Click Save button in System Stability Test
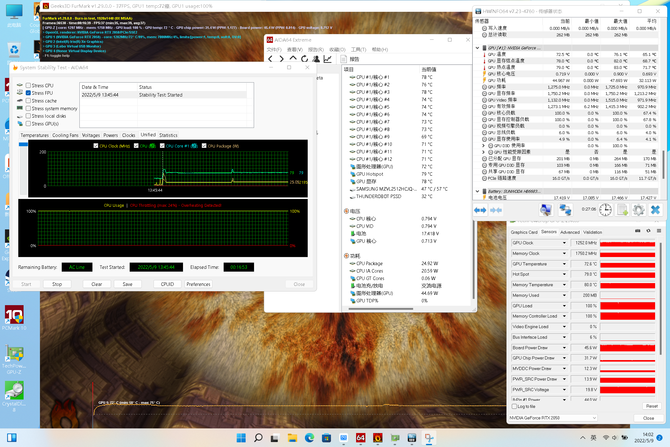670x447 pixels. click(x=127, y=284)
